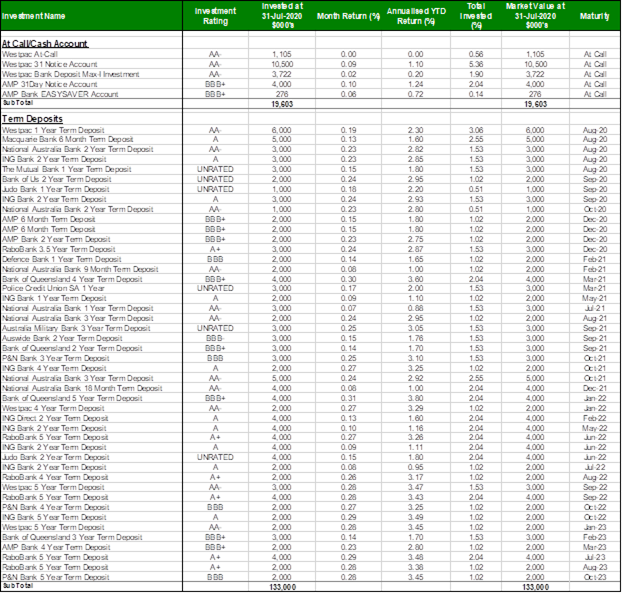Click Australia Military Bank 3 Year Term Deposit
Image resolution: width=622 pixels, height=593 pixels.
coord(76,328)
